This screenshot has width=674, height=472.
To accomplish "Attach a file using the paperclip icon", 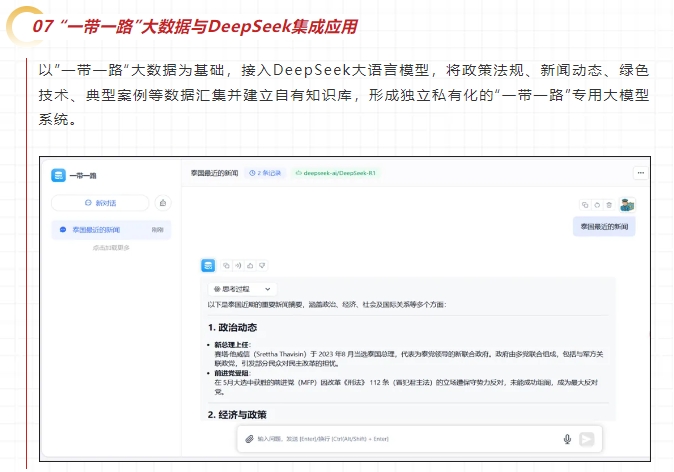I will (x=249, y=439).
